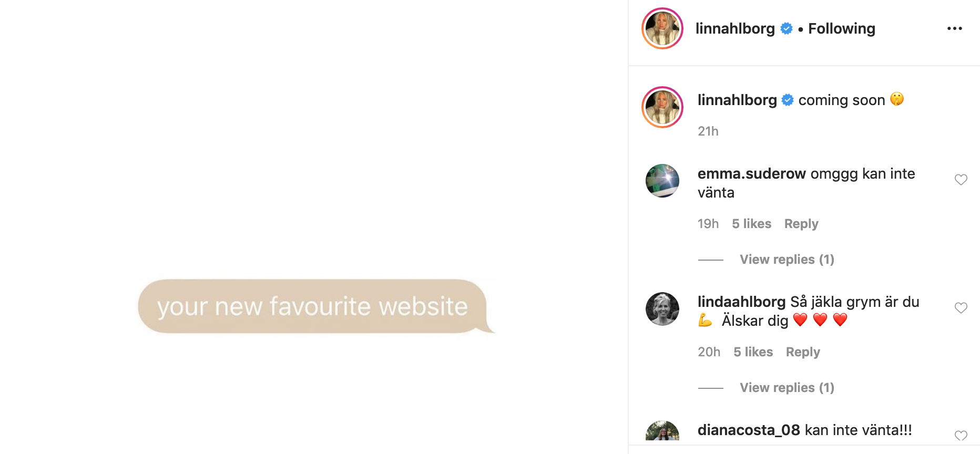
Task: Click the verified badge next to caption
Action: point(788,100)
